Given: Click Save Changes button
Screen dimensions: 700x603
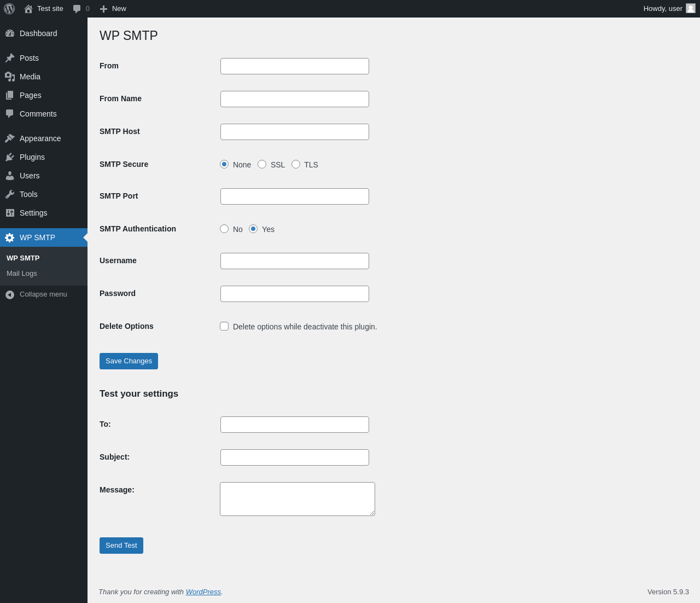Looking at the screenshot, I should pos(129,361).
